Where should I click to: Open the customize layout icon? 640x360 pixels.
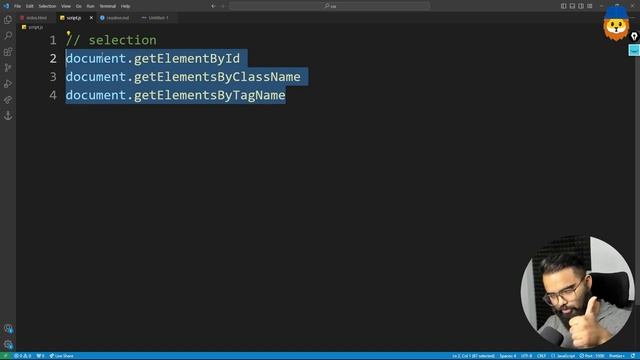coord(590,6)
